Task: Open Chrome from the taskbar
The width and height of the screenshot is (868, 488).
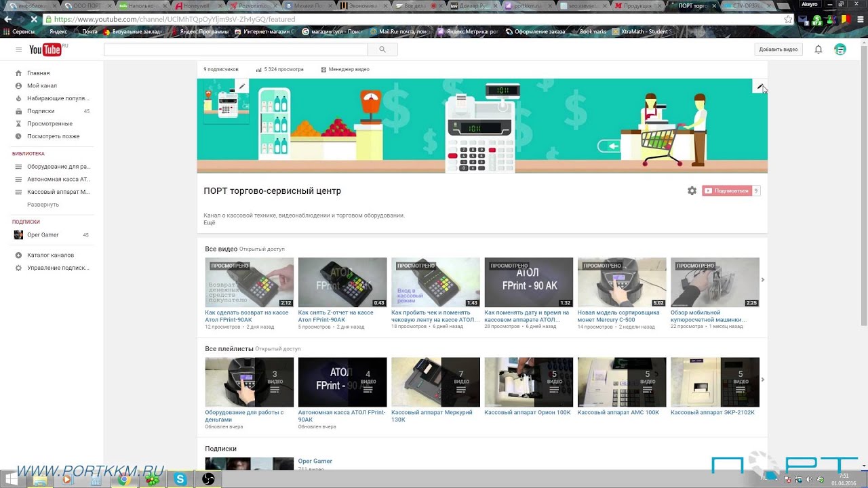Action: click(124, 479)
